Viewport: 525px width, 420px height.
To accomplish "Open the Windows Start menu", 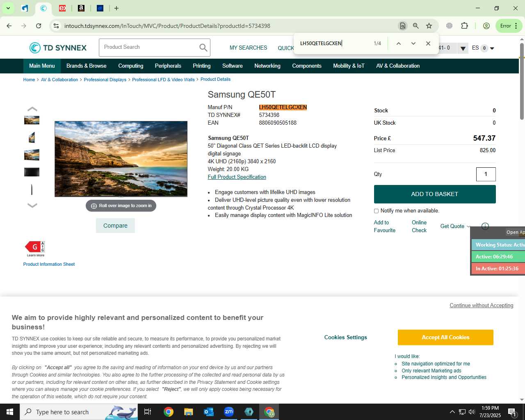I will 10,412.
